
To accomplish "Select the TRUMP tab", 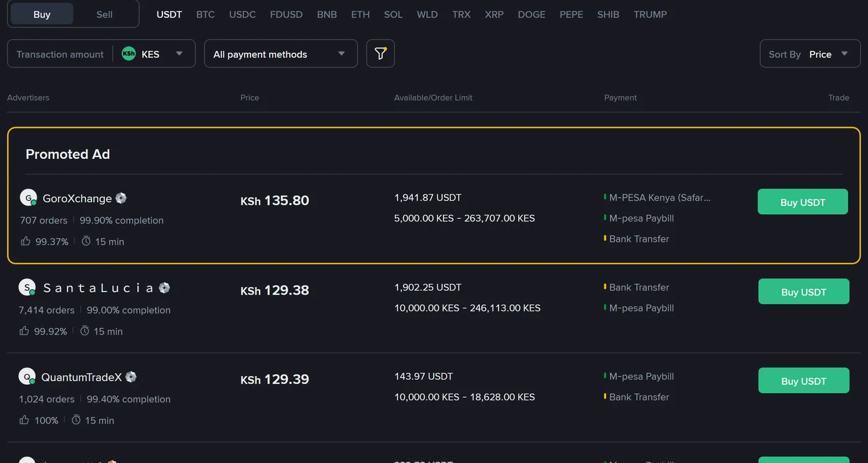I will click(x=650, y=14).
